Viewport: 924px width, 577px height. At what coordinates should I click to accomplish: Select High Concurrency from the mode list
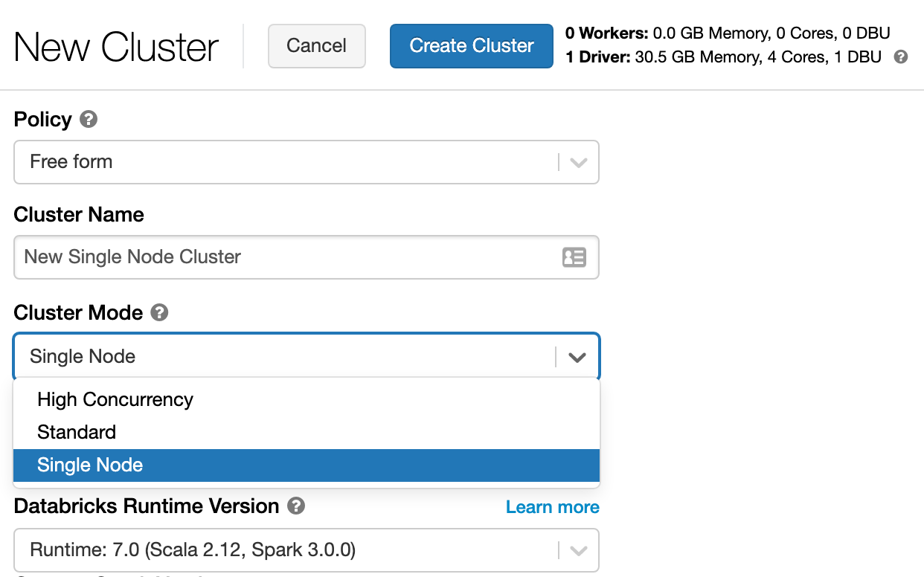115,399
